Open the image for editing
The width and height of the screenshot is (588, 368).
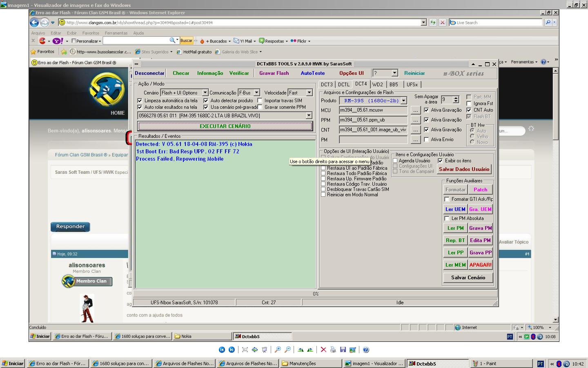[x=353, y=350]
